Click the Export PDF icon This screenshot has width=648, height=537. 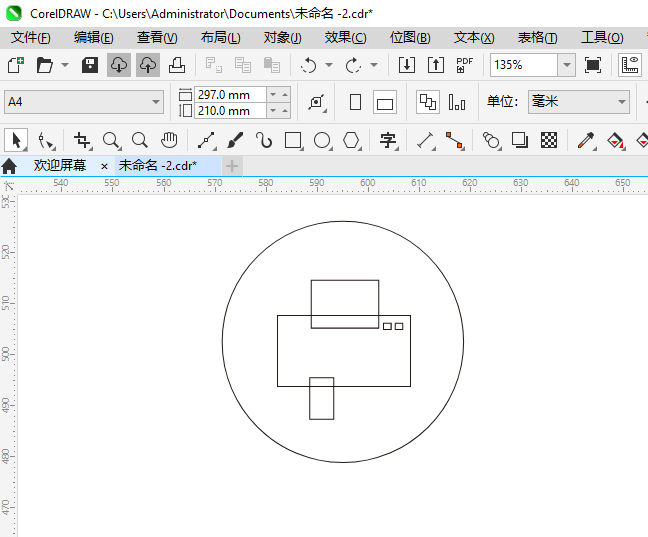[x=464, y=65]
